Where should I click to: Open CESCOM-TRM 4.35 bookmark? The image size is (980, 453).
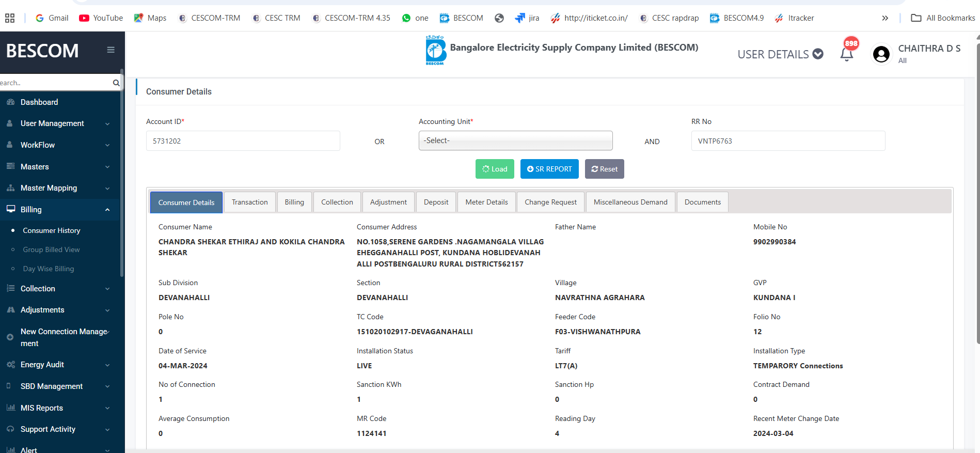click(351, 18)
